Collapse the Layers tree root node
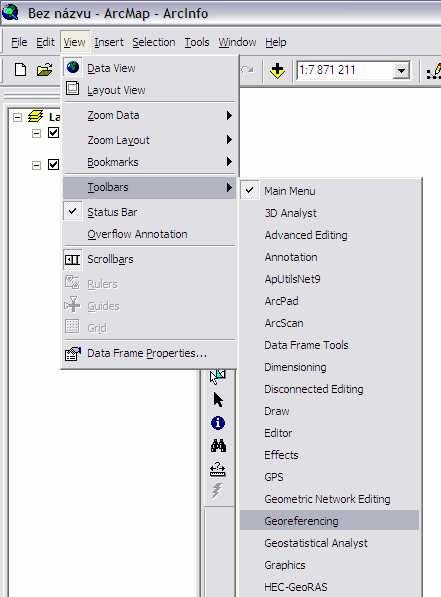441x597 pixels. (x=17, y=117)
